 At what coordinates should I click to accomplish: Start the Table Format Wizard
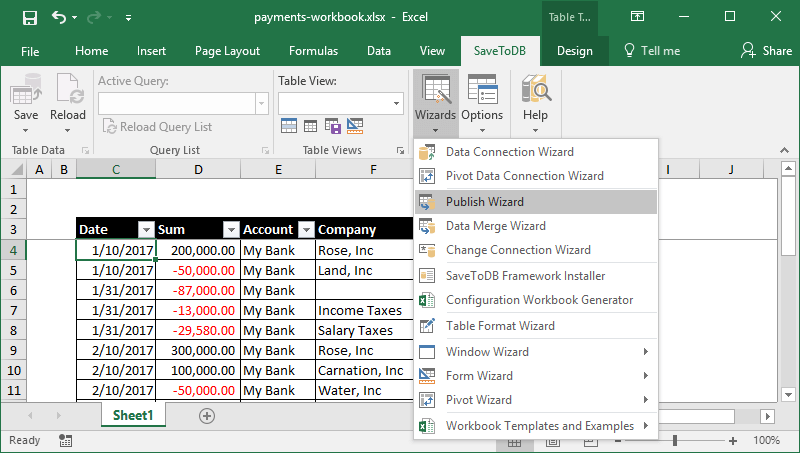tap(536, 326)
